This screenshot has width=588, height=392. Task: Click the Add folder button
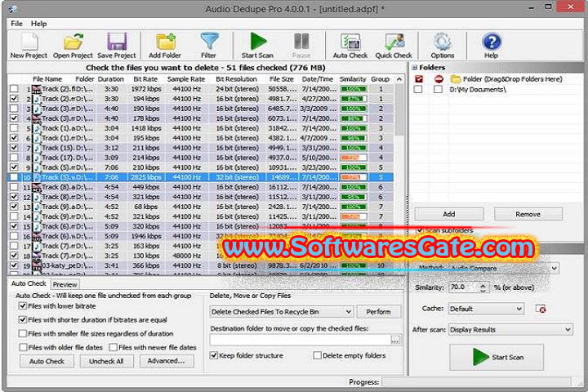point(449,214)
